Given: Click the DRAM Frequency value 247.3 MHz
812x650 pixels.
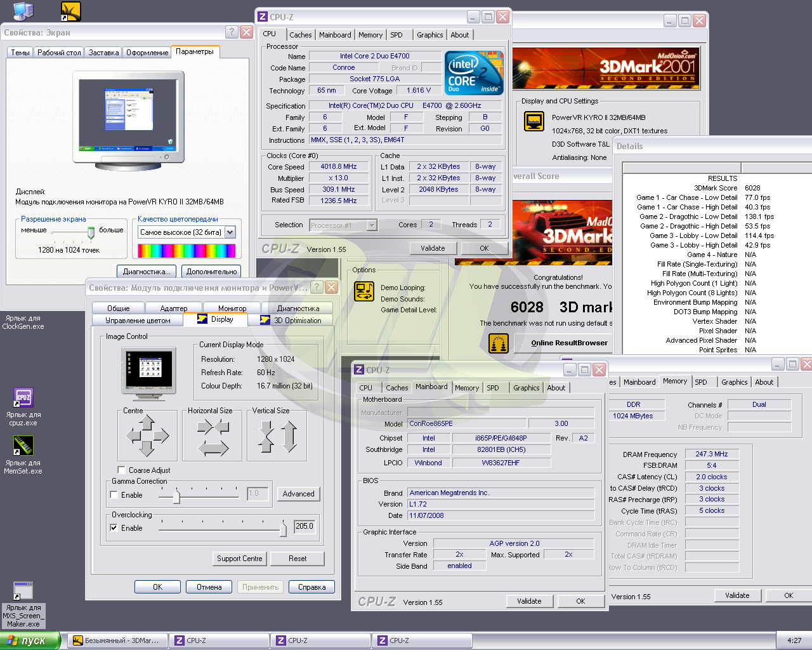Looking at the screenshot, I should point(711,454).
